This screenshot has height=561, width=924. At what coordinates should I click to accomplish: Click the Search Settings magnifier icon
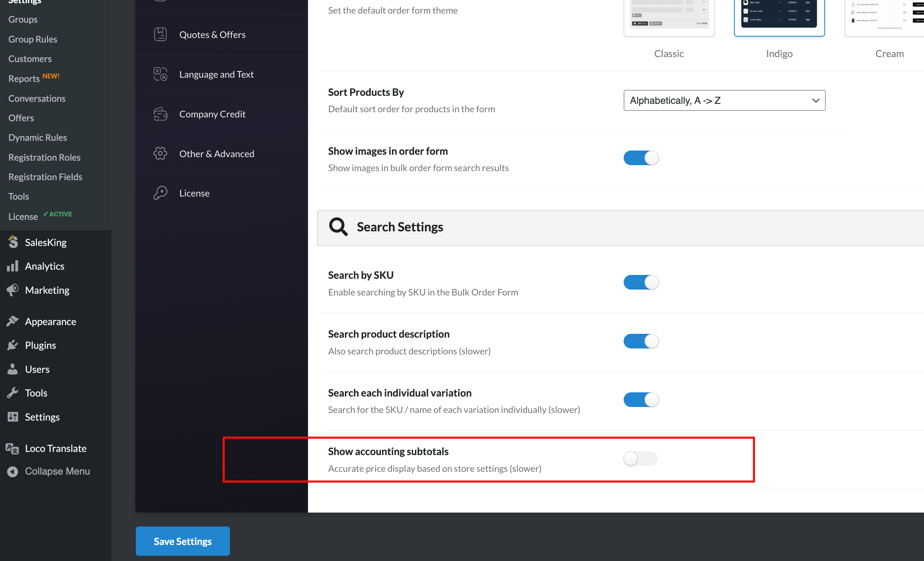point(338,226)
